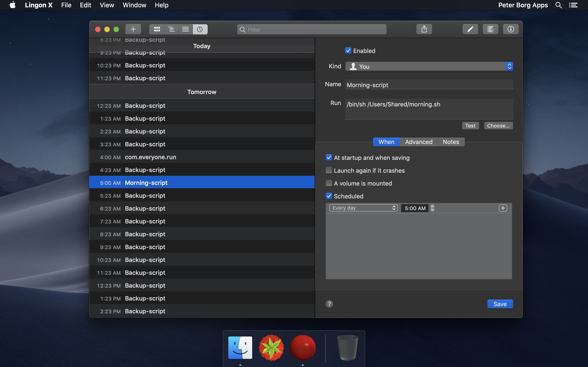The image size is (588, 367).
Task: Select the list view icon
Action: coord(185,29)
